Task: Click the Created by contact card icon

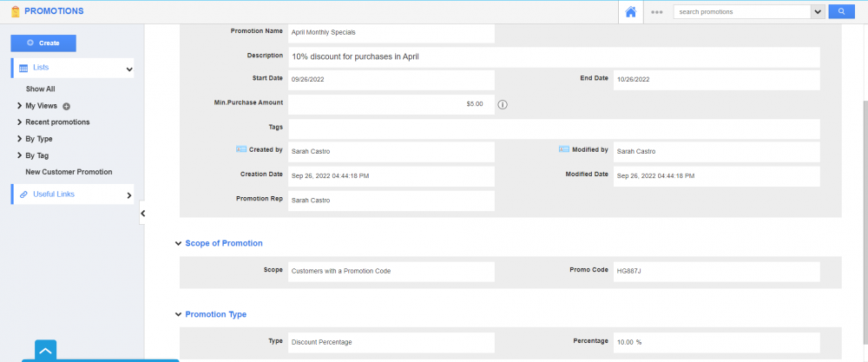Action: (x=240, y=149)
